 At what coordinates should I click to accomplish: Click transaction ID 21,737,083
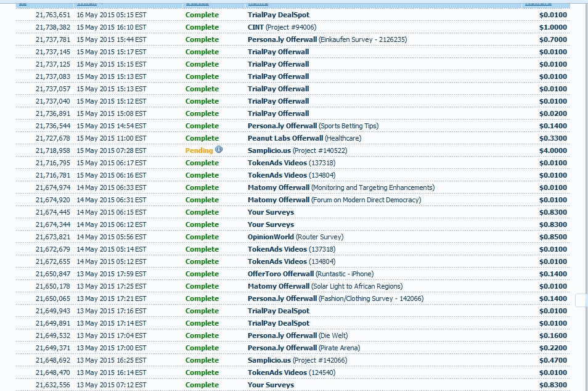[x=53, y=77]
